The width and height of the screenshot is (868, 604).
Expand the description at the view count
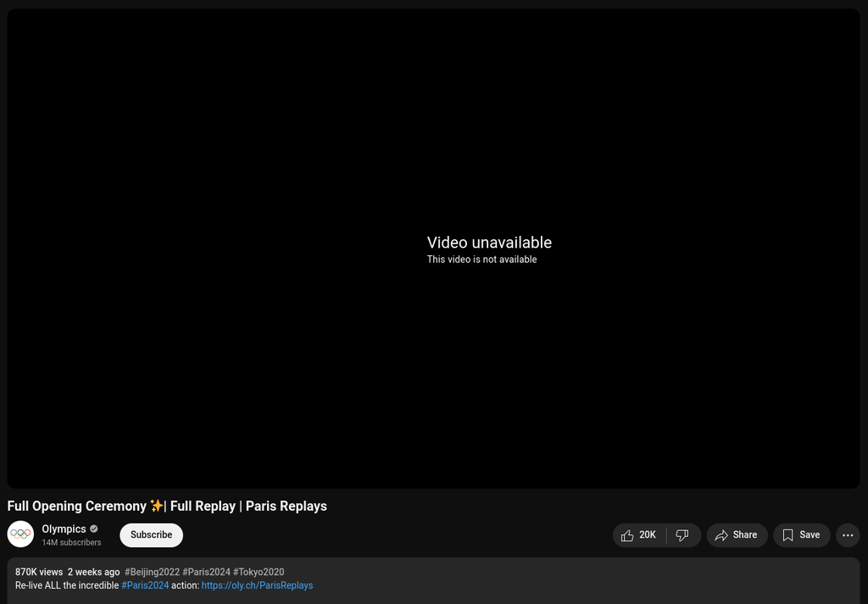[x=39, y=572]
